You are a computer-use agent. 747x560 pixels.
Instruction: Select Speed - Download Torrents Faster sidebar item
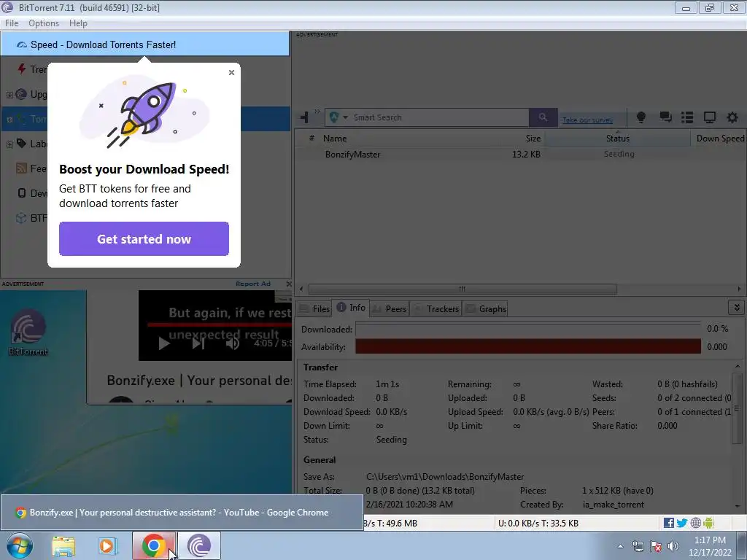pos(145,44)
